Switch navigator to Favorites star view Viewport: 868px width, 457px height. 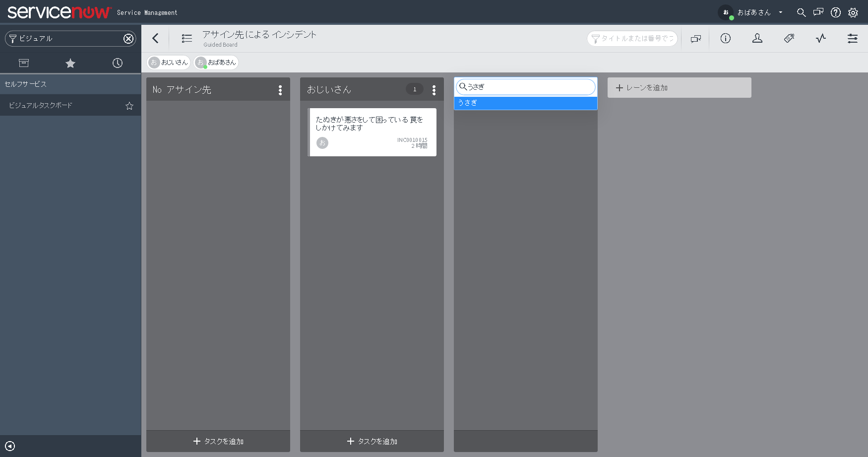tap(70, 63)
